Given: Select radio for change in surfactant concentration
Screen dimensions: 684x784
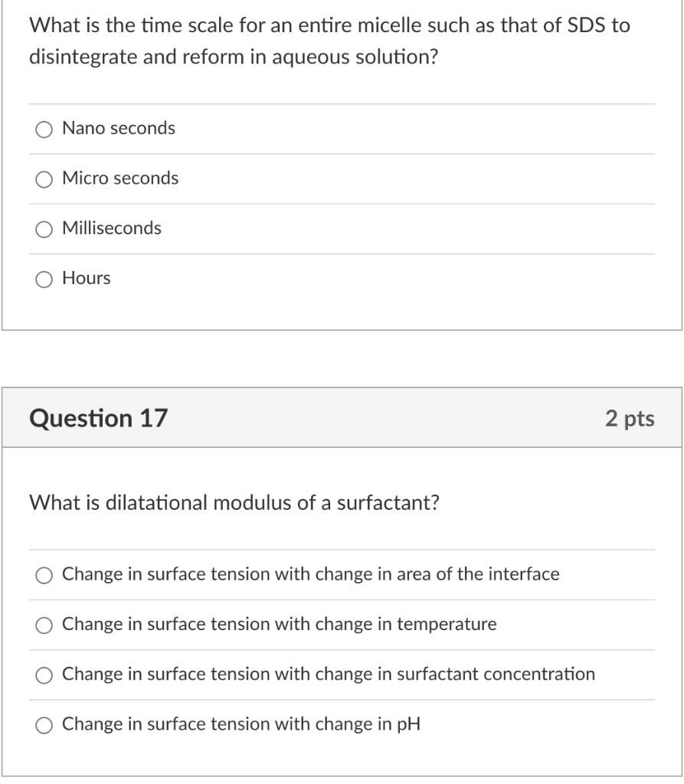Looking at the screenshot, I should tap(45, 675).
